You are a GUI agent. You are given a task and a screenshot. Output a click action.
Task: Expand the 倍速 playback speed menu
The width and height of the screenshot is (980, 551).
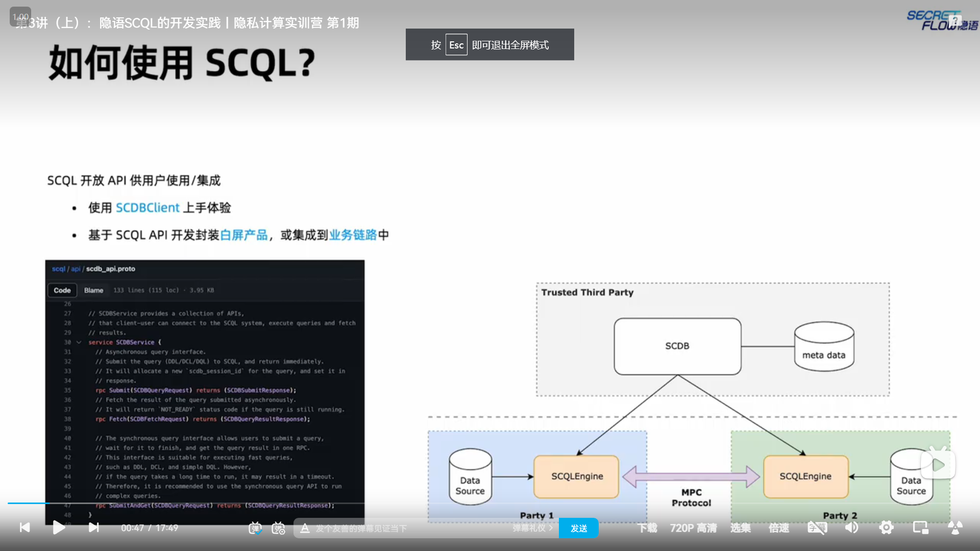(779, 528)
